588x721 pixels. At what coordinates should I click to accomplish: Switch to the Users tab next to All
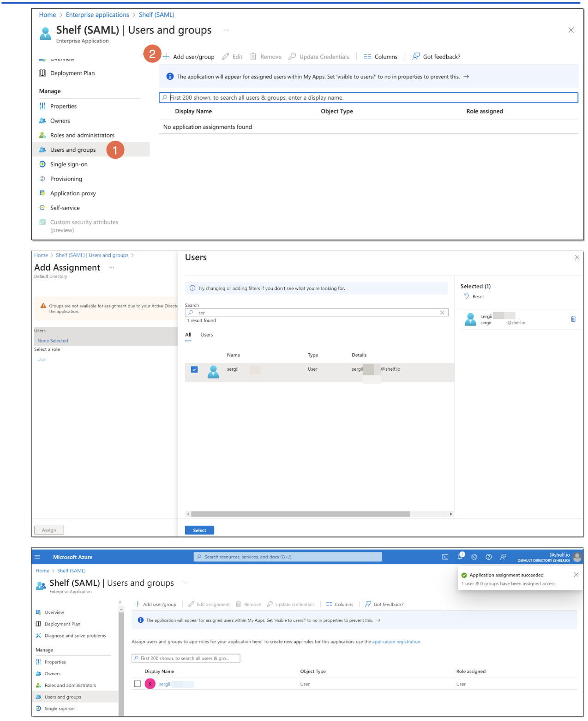tap(207, 335)
